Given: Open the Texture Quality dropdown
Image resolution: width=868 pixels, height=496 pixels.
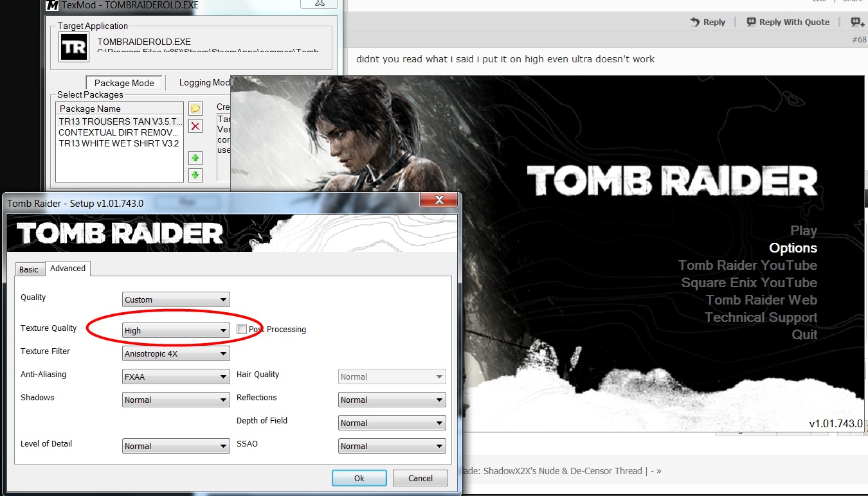Looking at the screenshot, I should point(176,331).
